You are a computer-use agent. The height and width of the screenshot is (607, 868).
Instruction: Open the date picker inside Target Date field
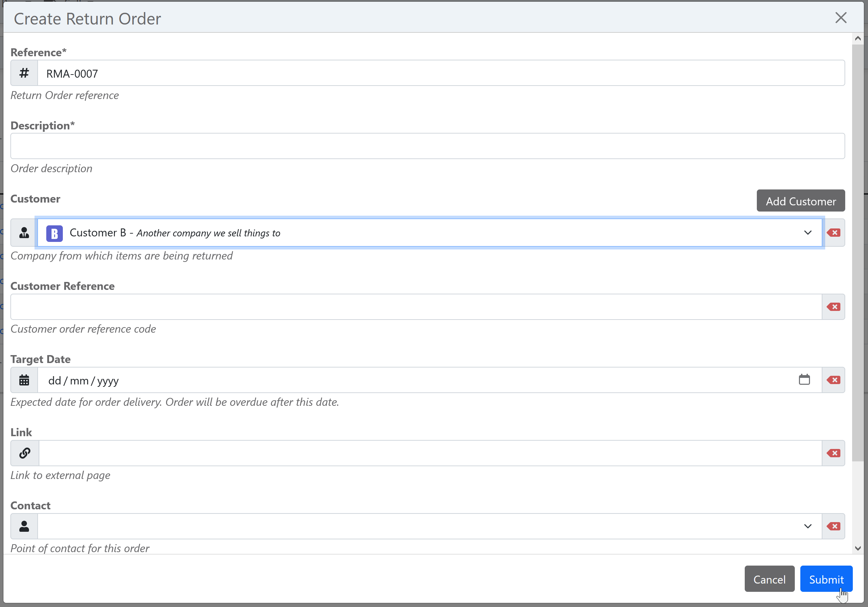pos(804,380)
